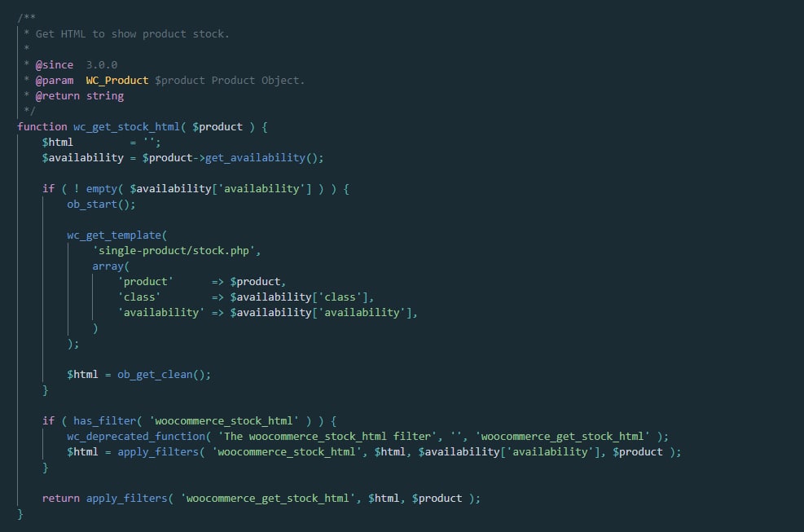Click the wc_deprecated_function call
The width and height of the screenshot is (804, 532).
click(136, 436)
